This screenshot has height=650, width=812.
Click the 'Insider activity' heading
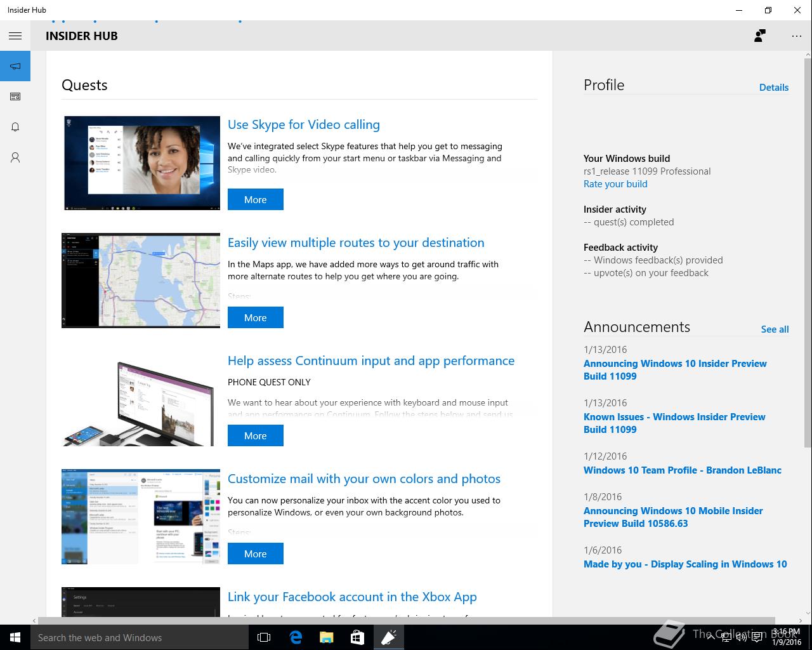tap(615, 209)
